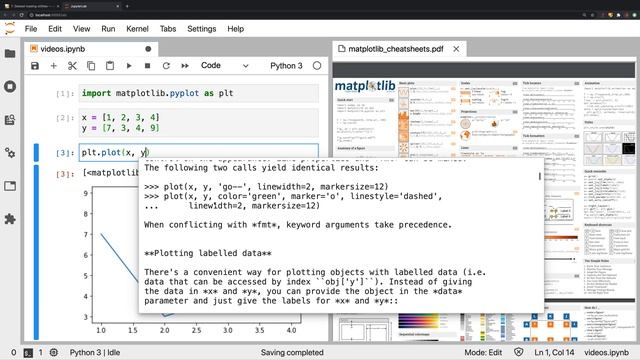The height and width of the screenshot is (360, 640).
Task: Click Ln 1, Col 14 status entry
Action: [554, 352]
